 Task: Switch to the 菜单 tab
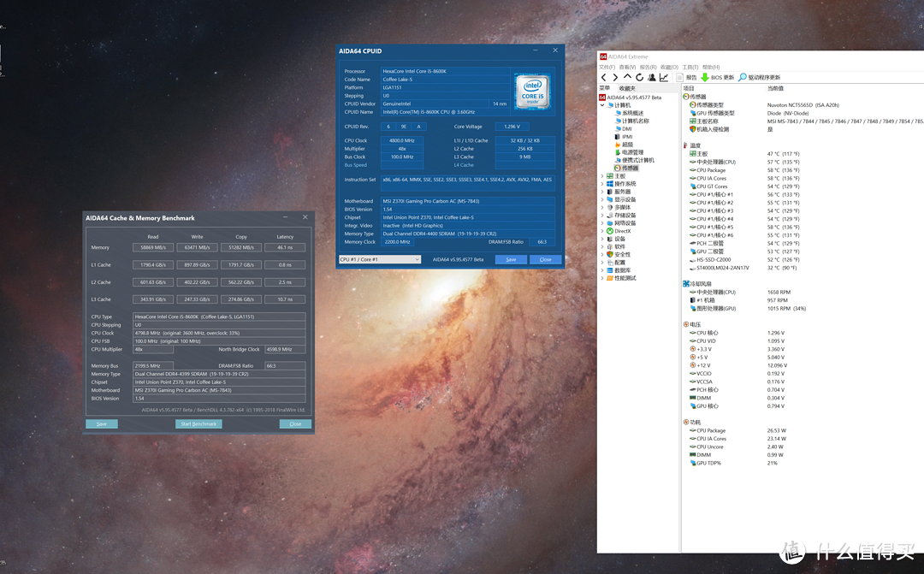point(605,88)
